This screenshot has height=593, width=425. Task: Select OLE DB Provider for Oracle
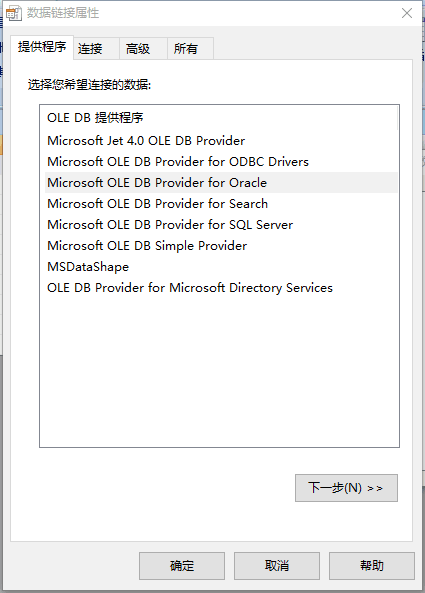[x=221, y=183]
